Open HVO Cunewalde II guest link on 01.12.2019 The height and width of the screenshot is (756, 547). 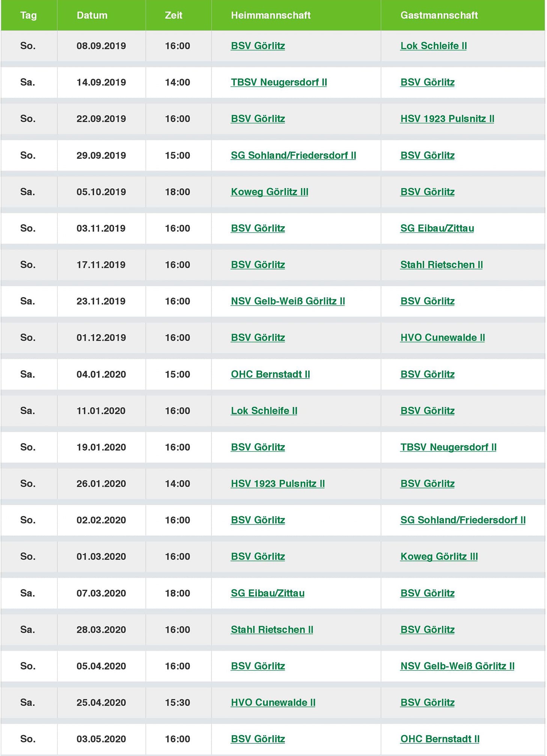(443, 337)
